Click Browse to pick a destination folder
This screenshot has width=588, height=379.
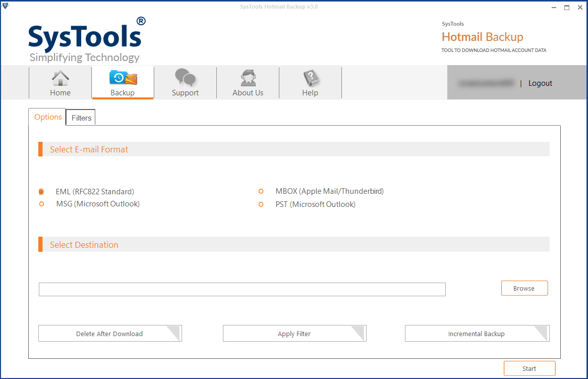tap(524, 288)
